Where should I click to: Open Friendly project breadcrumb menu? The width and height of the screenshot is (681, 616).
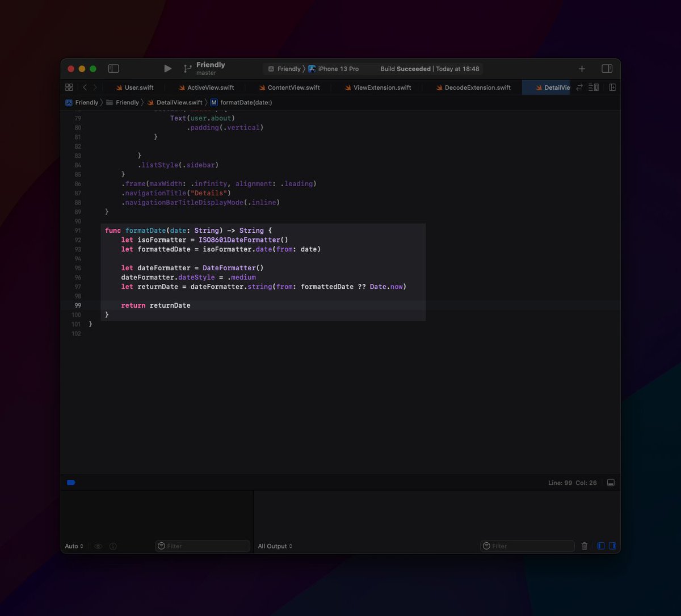tap(82, 103)
